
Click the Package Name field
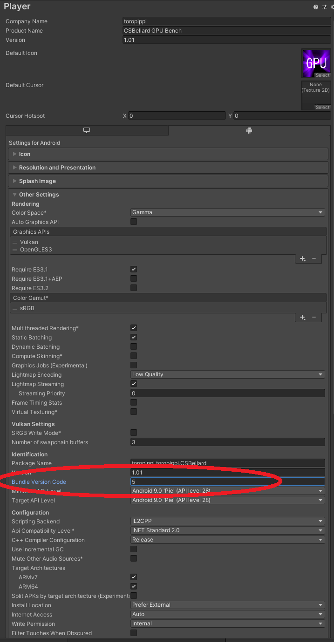tap(228, 463)
